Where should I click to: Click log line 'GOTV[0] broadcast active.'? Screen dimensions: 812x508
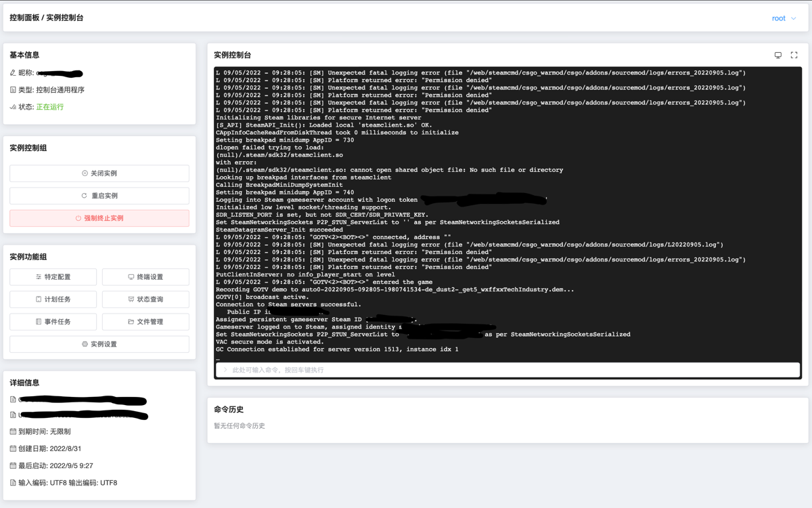pyautogui.click(x=263, y=297)
